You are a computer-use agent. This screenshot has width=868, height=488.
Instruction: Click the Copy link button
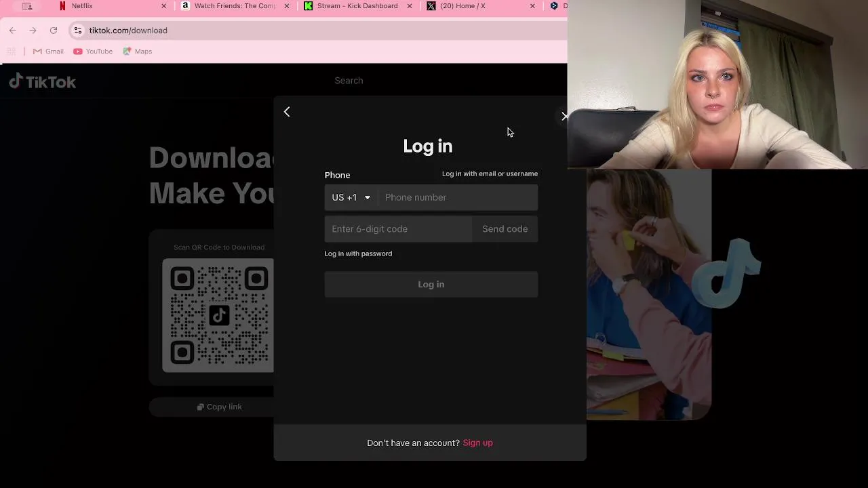click(x=219, y=407)
